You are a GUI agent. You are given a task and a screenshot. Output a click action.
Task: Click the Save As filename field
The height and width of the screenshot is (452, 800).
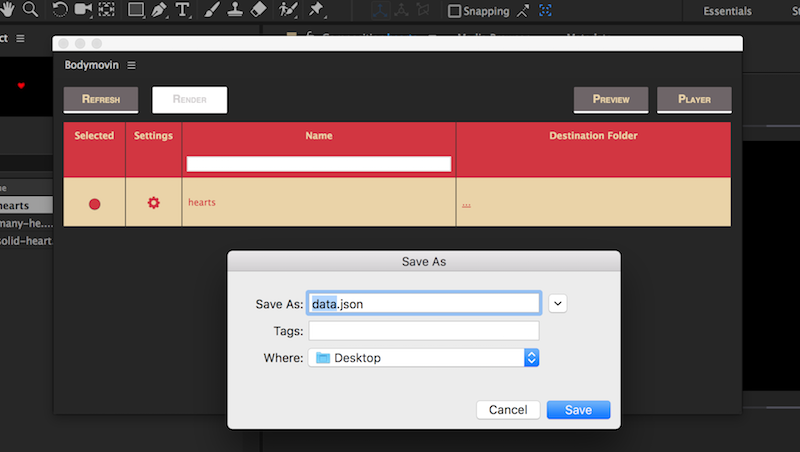(x=423, y=304)
